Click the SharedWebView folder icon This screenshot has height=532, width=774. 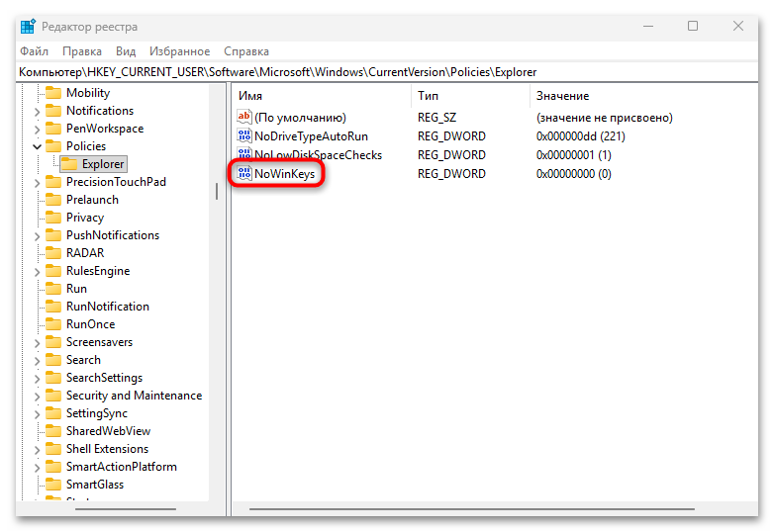pyautogui.click(x=53, y=431)
